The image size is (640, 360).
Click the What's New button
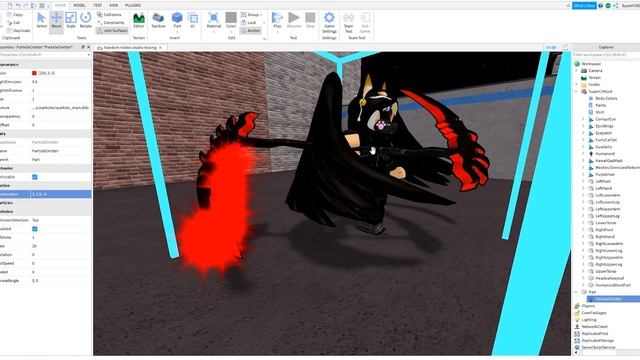584,5
